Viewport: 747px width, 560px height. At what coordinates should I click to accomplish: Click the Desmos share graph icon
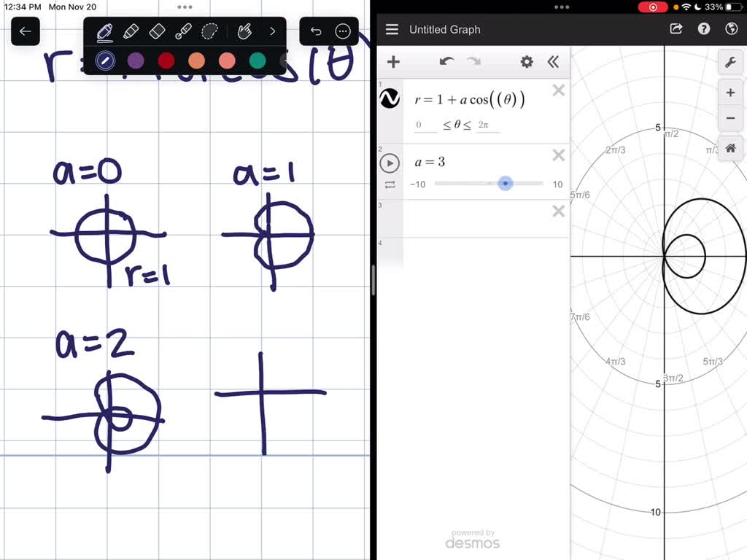click(x=676, y=29)
